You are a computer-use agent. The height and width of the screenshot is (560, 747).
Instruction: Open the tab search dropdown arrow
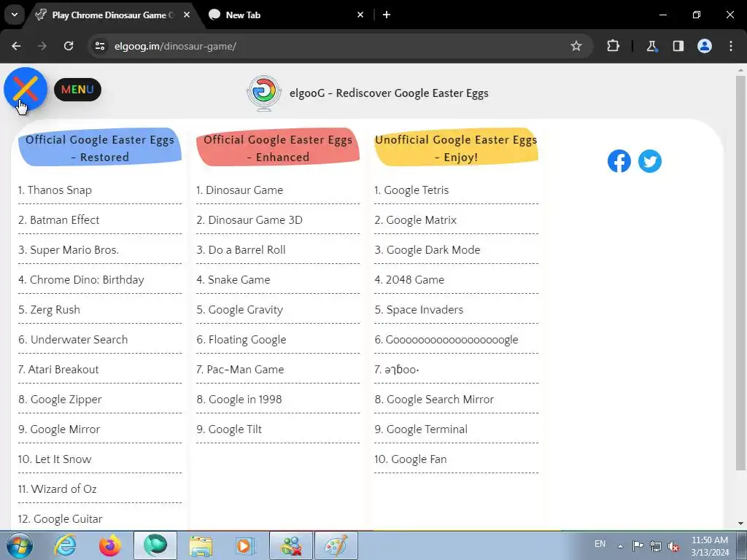15,15
